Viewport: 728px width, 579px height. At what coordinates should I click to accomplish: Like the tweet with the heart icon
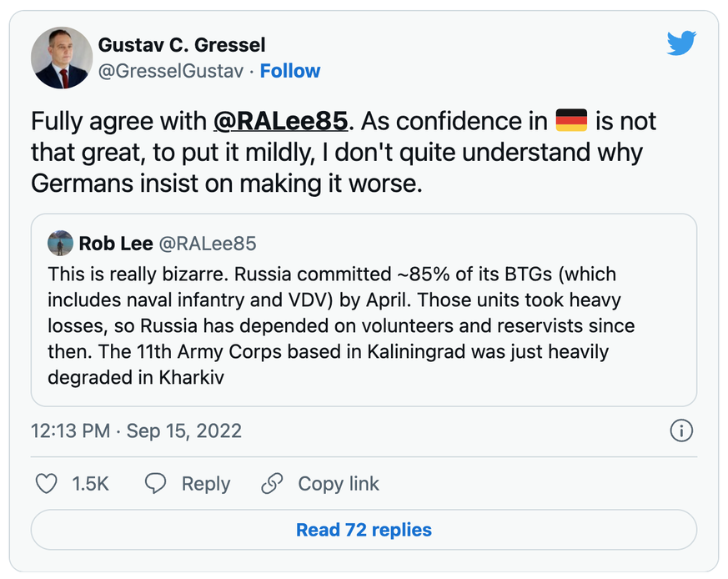[48, 483]
